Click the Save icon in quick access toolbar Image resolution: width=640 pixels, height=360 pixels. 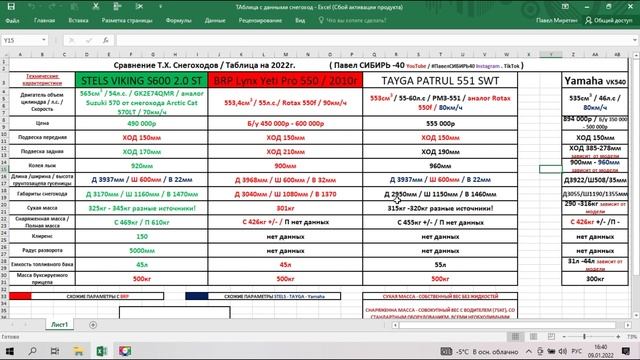pos(11,7)
